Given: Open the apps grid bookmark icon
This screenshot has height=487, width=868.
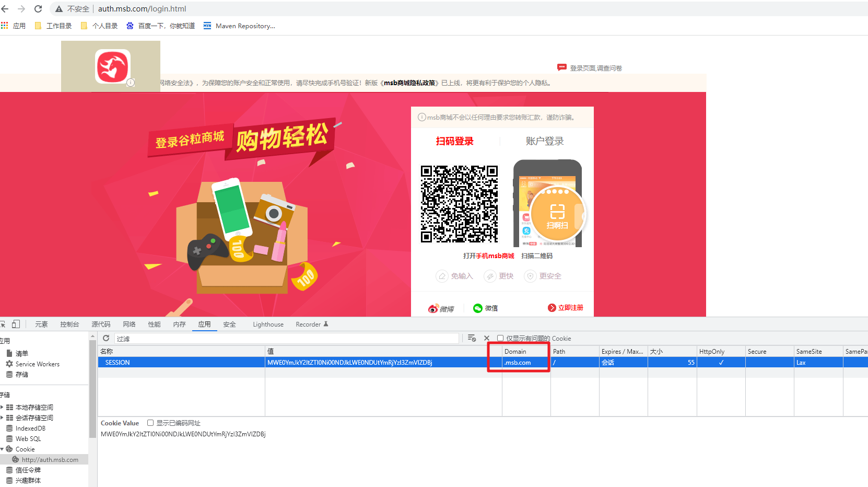Looking at the screenshot, I should point(5,25).
